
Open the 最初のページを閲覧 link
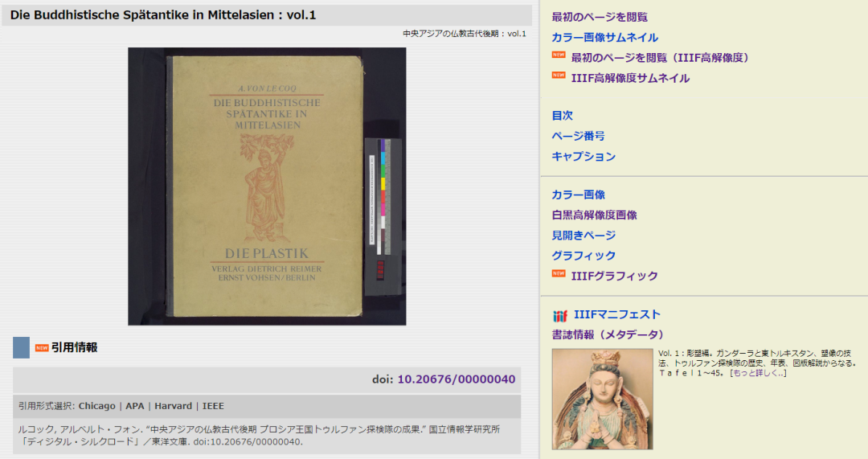(x=600, y=17)
